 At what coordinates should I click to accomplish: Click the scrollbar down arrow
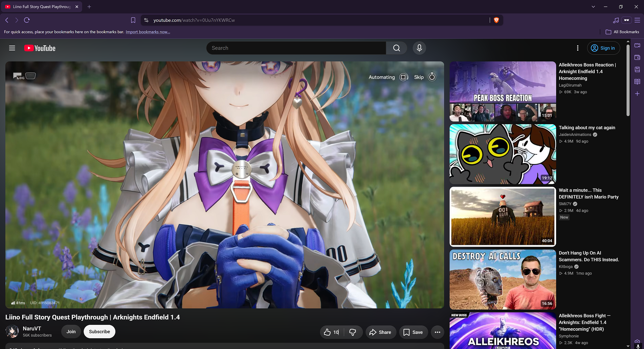pyautogui.click(x=628, y=346)
